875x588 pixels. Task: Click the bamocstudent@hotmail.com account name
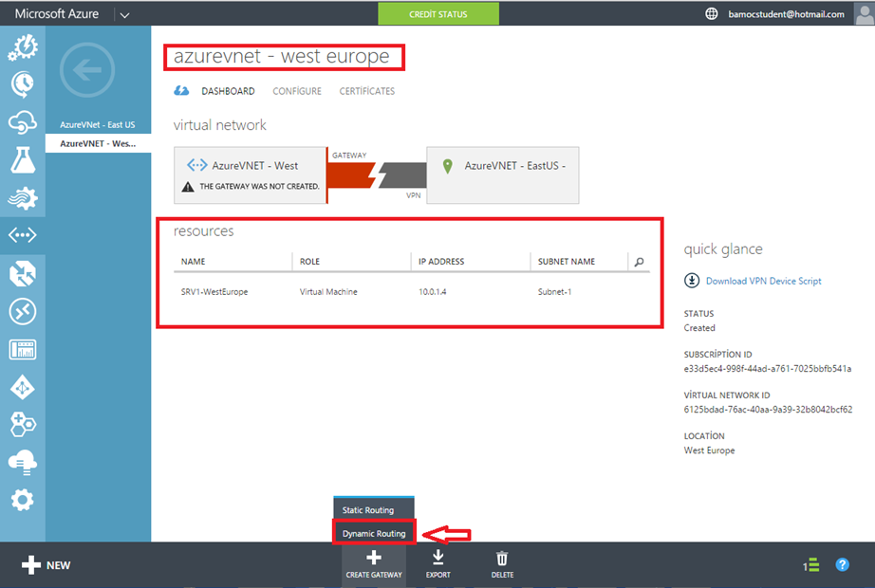click(786, 14)
